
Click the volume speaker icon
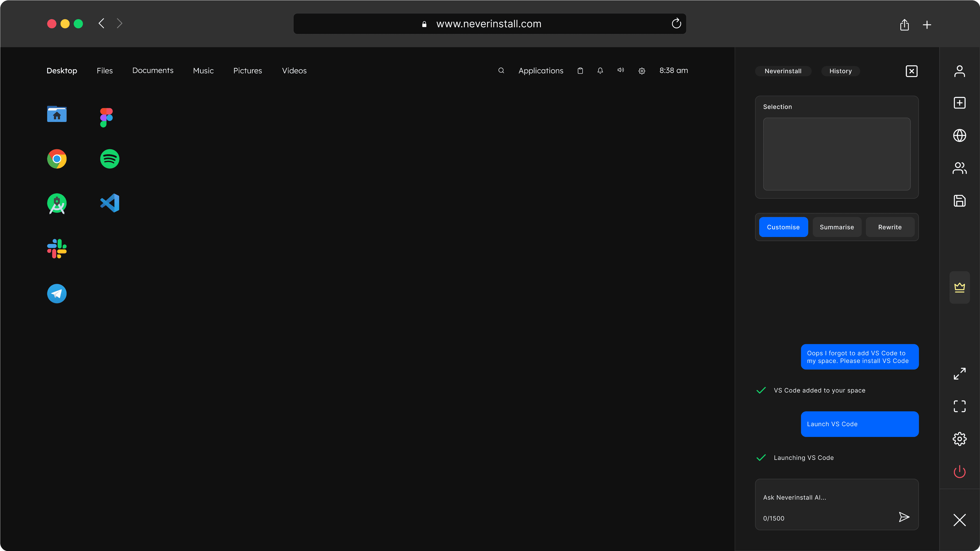coord(621,70)
